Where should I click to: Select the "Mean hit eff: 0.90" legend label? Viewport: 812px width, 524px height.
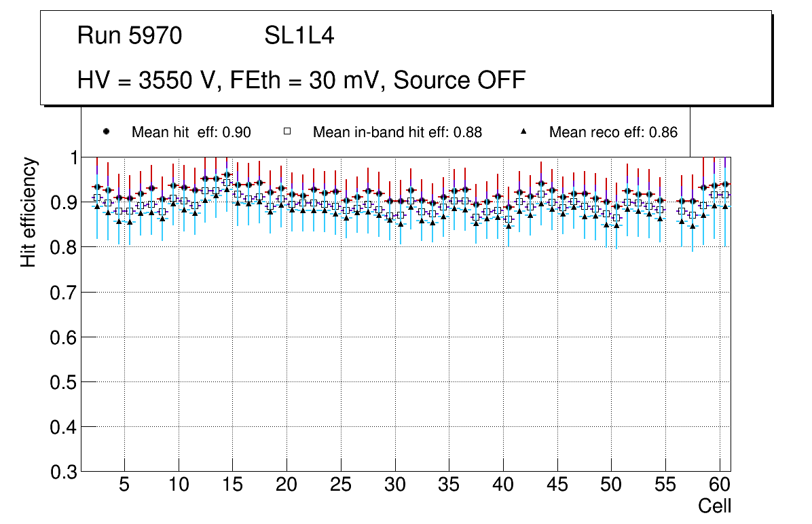click(x=191, y=133)
